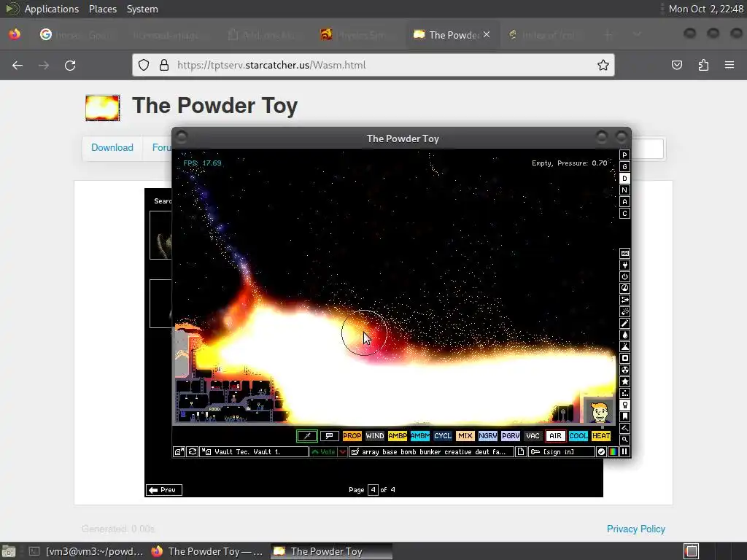This screenshot has height=560, width=747.
Task: Select the AMBP tool button
Action: click(398, 436)
